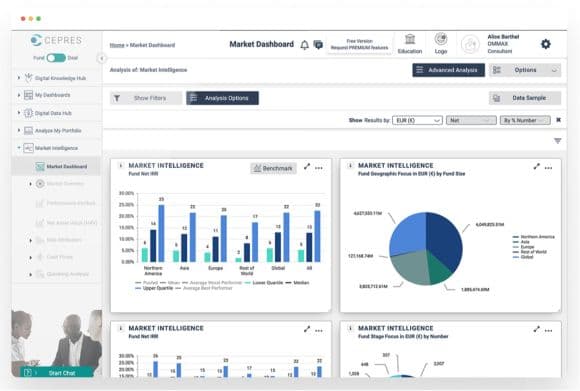Image resolution: width=580 pixels, height=391 pixels.
Task: Open Digital Knowledge Hub sidebar label
Action: 60,78
